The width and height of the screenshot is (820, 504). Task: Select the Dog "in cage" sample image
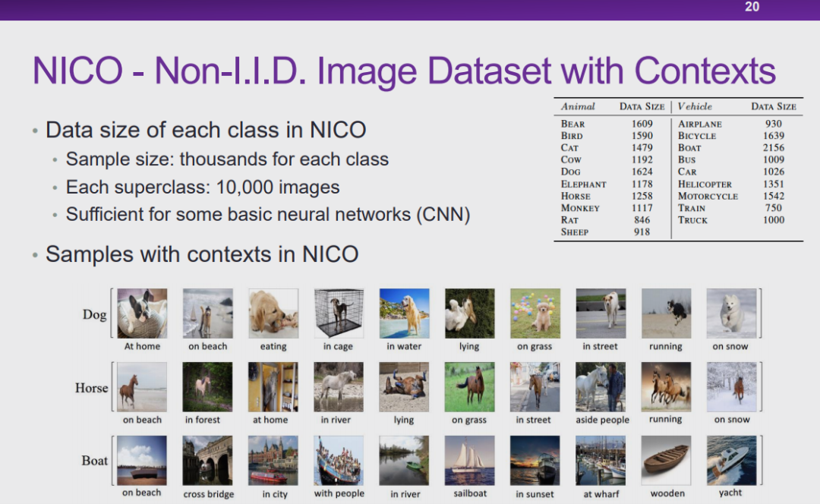[338, 313]
